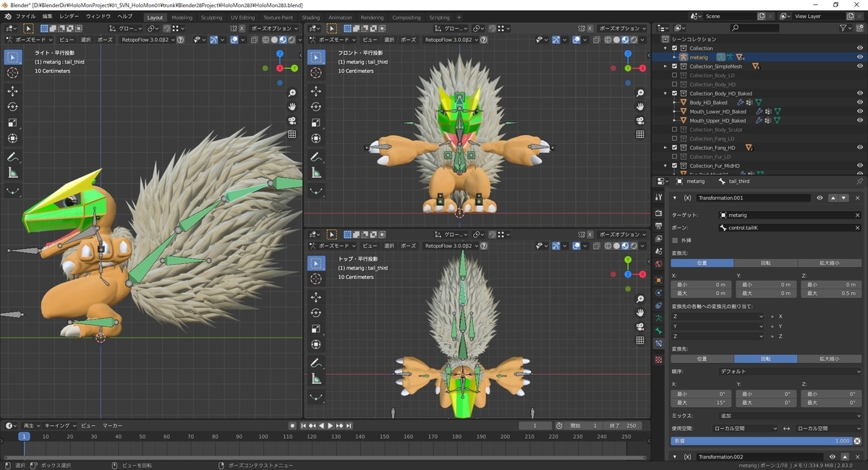Screen dimensions: 868x470
Task: Clear the control.tailIK bone field
Action: tap(858, 228)
